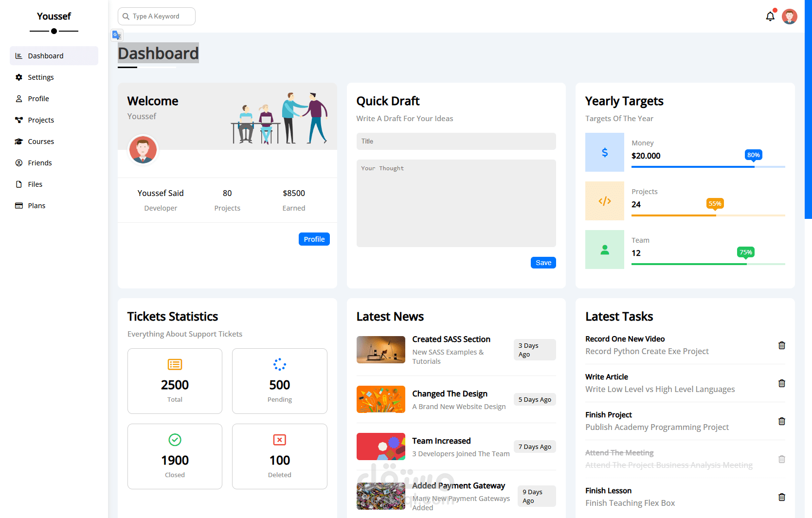Click the 55% Projects percentage badge

pyautogui.click(x=715, y=204)
